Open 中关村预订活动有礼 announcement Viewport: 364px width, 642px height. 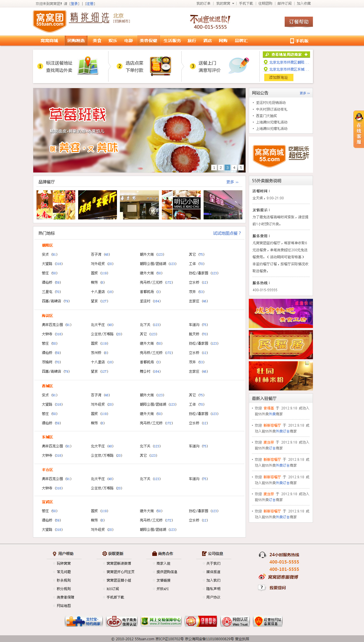pos(272,109)
